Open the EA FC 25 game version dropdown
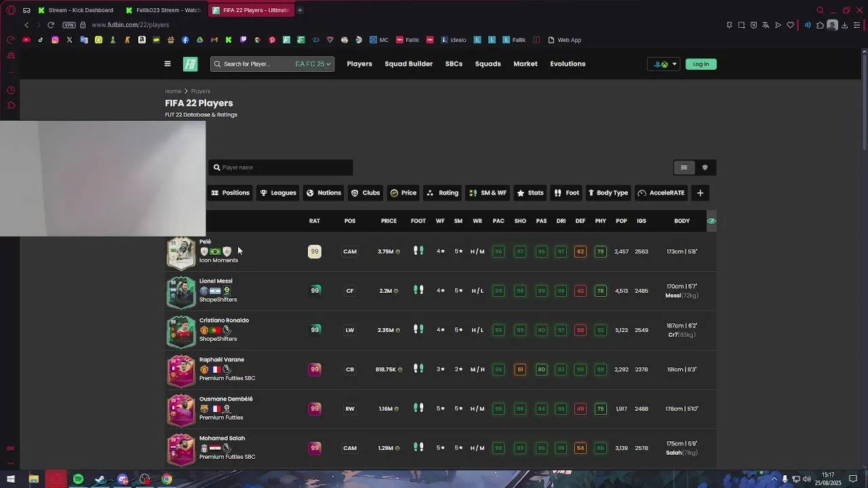This screenshot has height=488, width=868. [x=313, y=64]
